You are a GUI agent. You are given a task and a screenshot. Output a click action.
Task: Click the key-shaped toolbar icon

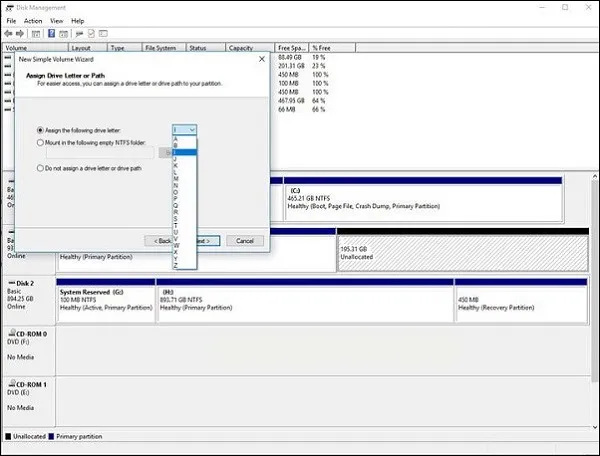tap(79, 34)
